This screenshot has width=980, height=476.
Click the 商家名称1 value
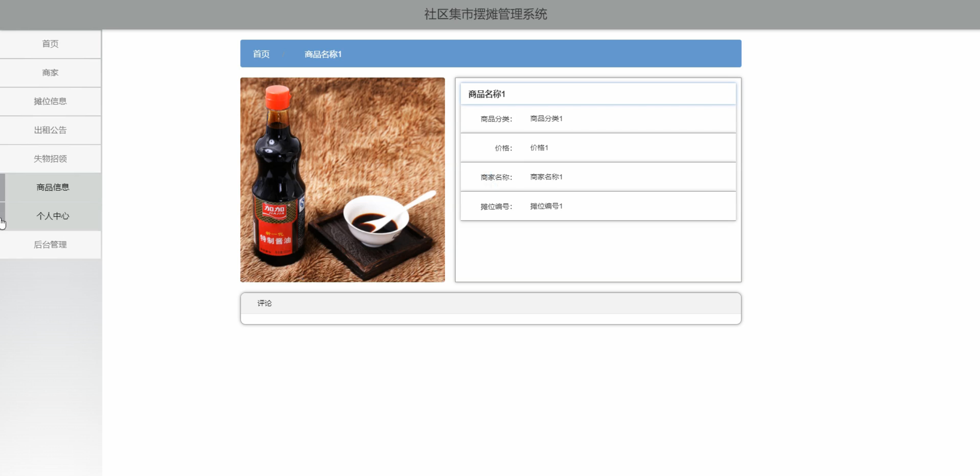tap(546, 177)
